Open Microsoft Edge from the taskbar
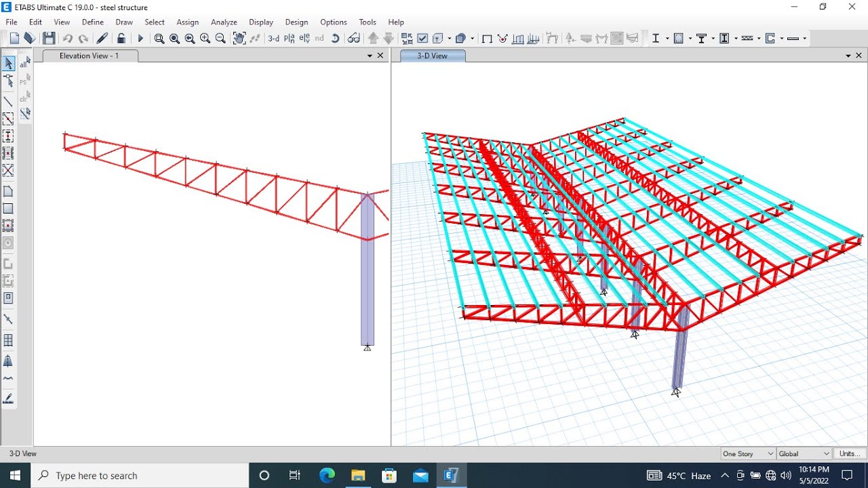This screenshot has width=868, height=488. tap(327, 476)
